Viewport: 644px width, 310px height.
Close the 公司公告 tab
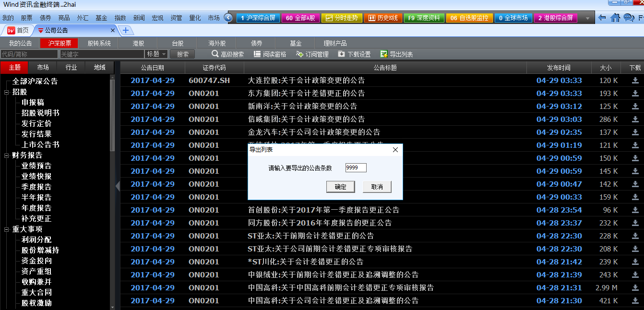click(x=113, y=30)
